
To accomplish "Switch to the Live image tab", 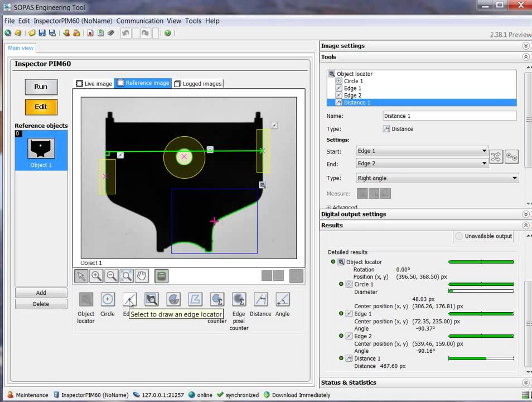I will point(94,84).
